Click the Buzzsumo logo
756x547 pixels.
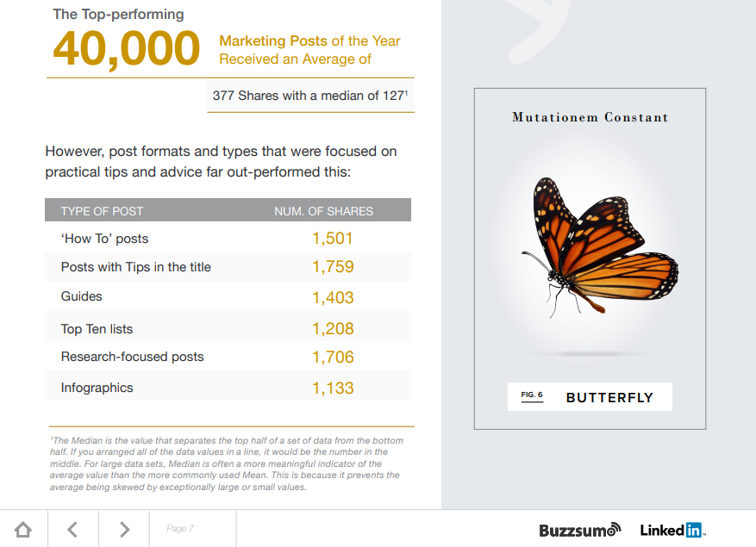(x=580, y=530)
